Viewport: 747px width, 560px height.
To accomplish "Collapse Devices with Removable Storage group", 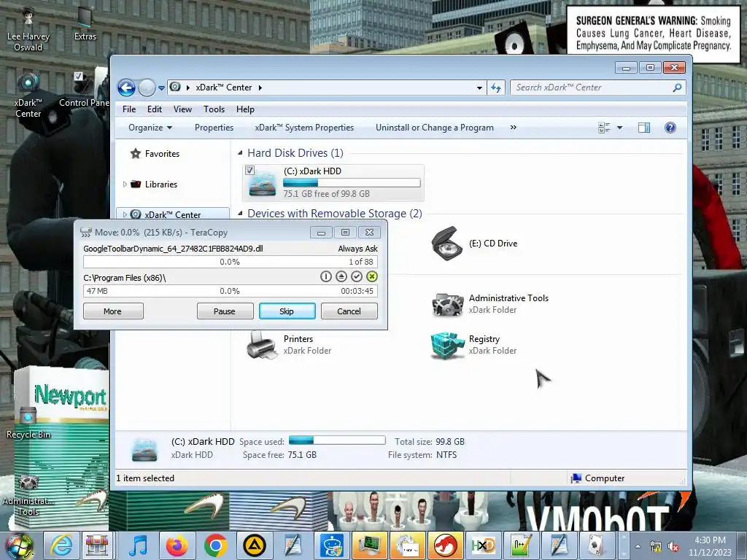I will [240, 214].
